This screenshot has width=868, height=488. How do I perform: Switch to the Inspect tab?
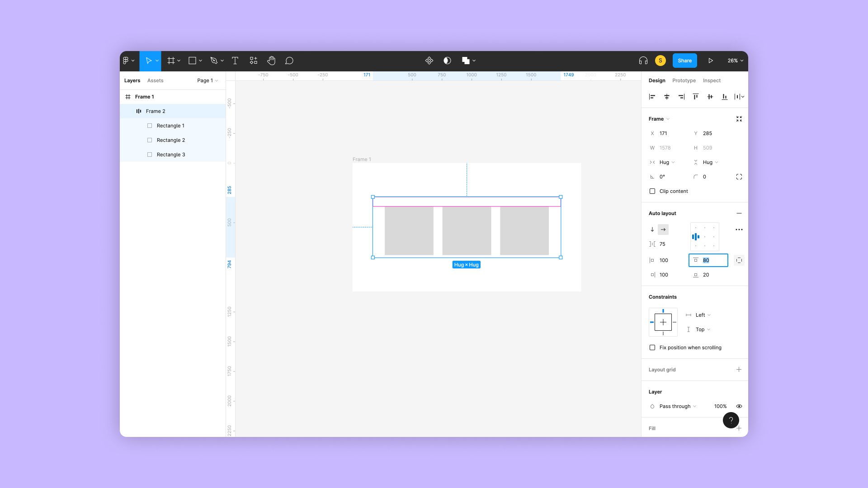coord(711,80)
